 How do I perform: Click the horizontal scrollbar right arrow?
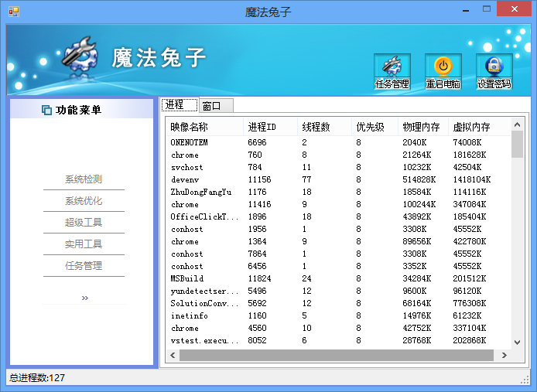click(505, 356)
